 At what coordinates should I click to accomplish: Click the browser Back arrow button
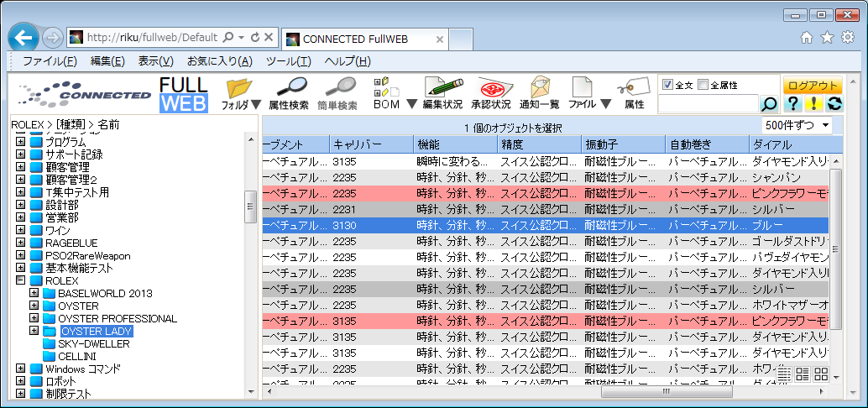(24, 38)
